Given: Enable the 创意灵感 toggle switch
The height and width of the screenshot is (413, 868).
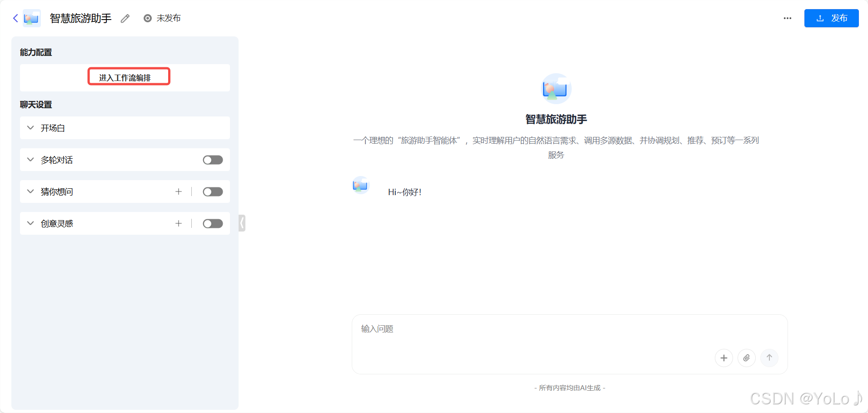Looking at the screenshot, I should 213,223.
